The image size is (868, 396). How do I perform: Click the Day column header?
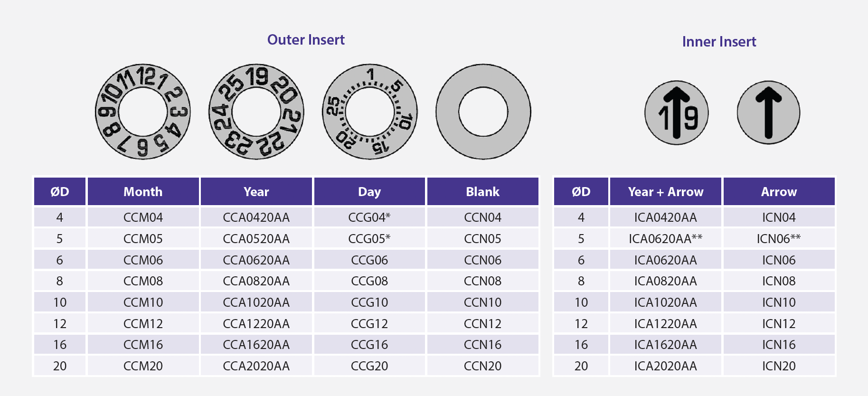tap(369, 191)
